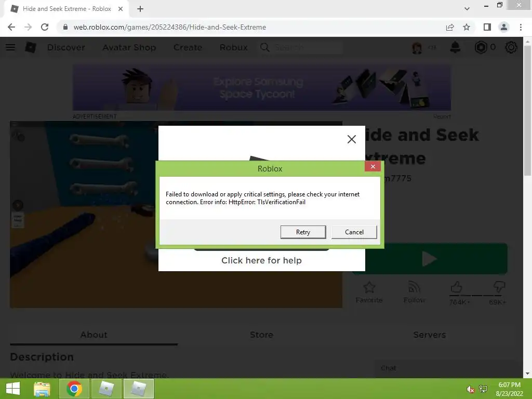Open the Chrome profile avatar icon
532x399 pixels.
pos(504,27)
